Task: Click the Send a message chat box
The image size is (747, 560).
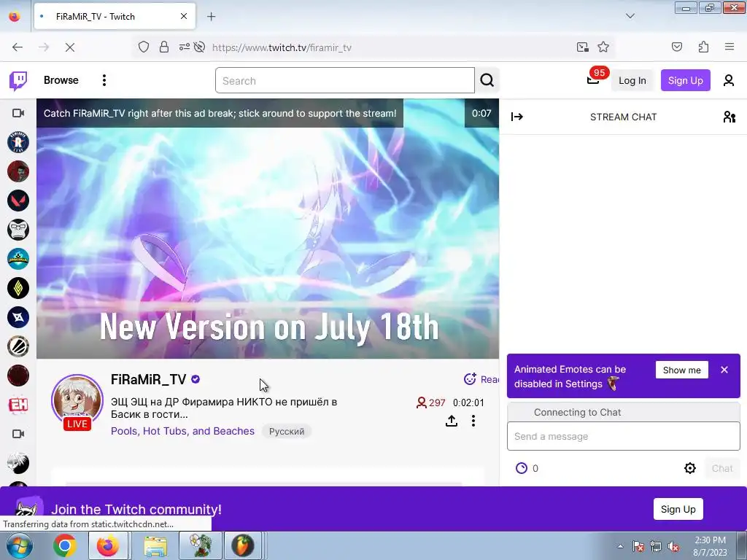Action: point(623,436)
